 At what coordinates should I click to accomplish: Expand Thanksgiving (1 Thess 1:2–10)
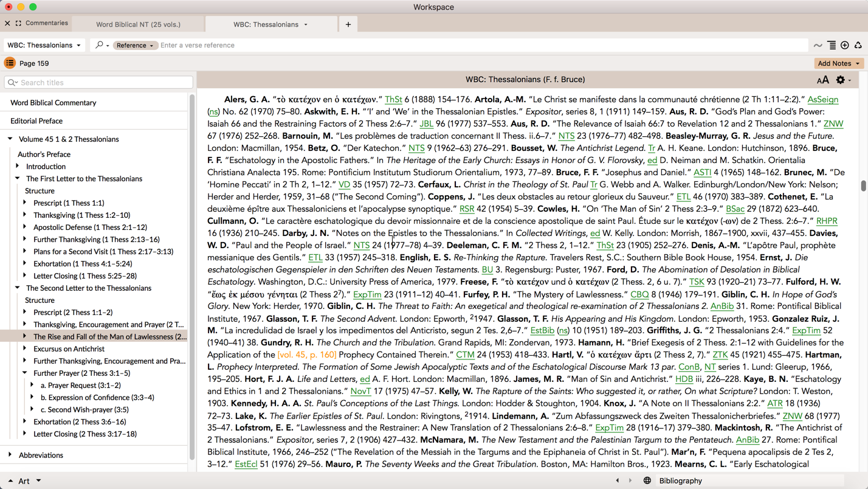coord(25,215)
